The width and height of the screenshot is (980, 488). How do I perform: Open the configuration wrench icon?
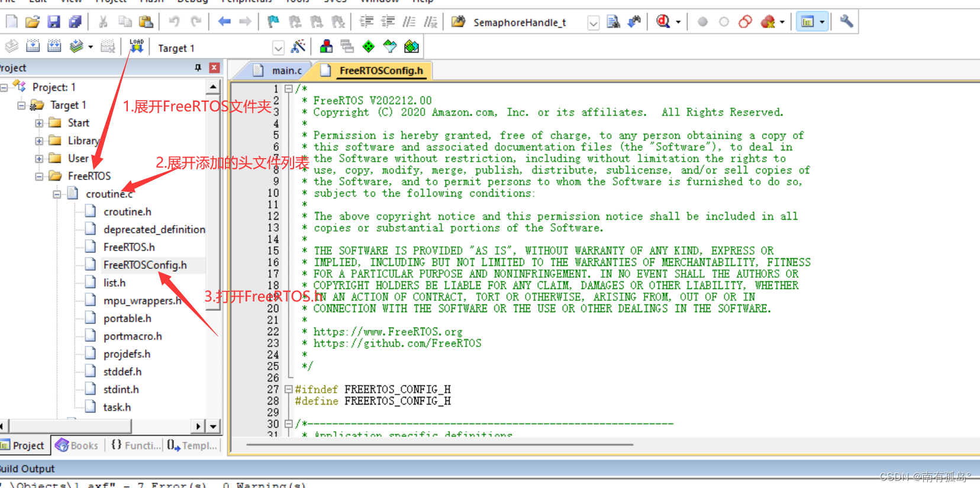(x=846, y=22)
